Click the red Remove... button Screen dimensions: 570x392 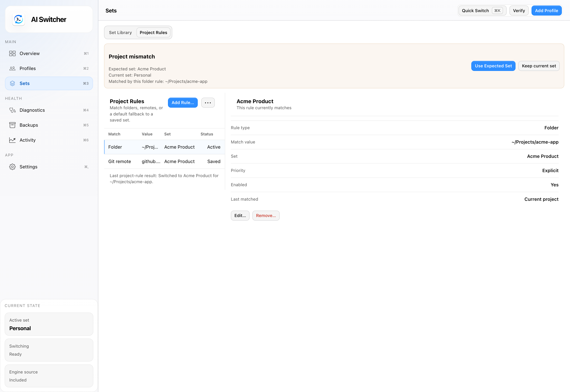click(266, 216)
